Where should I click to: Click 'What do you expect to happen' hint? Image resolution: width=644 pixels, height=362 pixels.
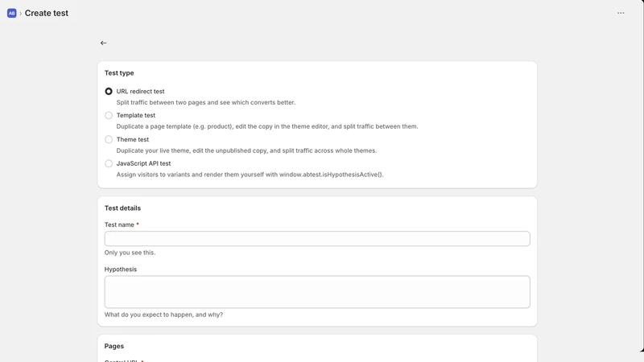click(163, 315)
